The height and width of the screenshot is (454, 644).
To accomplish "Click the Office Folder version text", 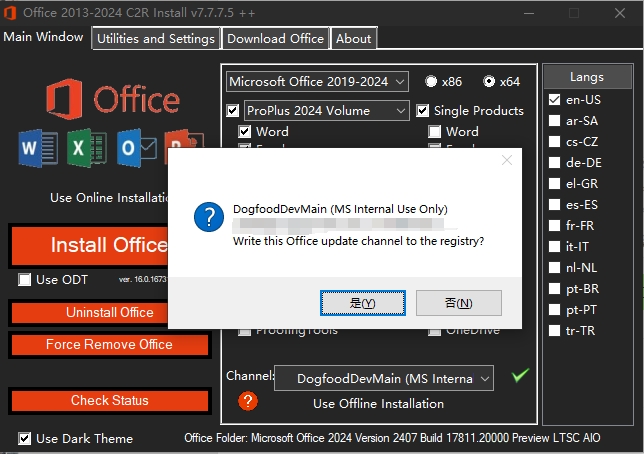I will pos(392,438).
